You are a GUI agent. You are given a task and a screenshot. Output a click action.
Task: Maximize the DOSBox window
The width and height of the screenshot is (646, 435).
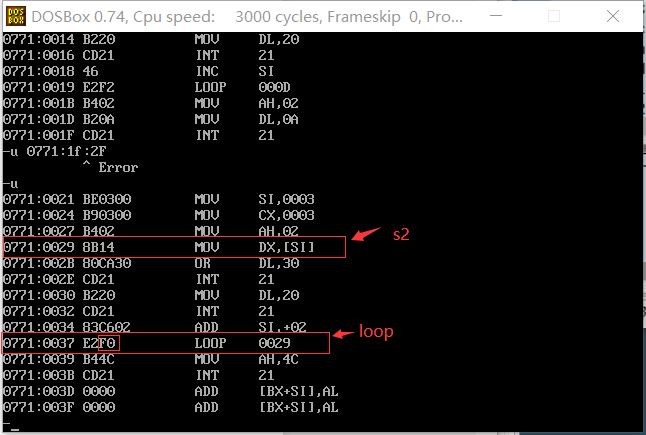[x=554, y=16]
